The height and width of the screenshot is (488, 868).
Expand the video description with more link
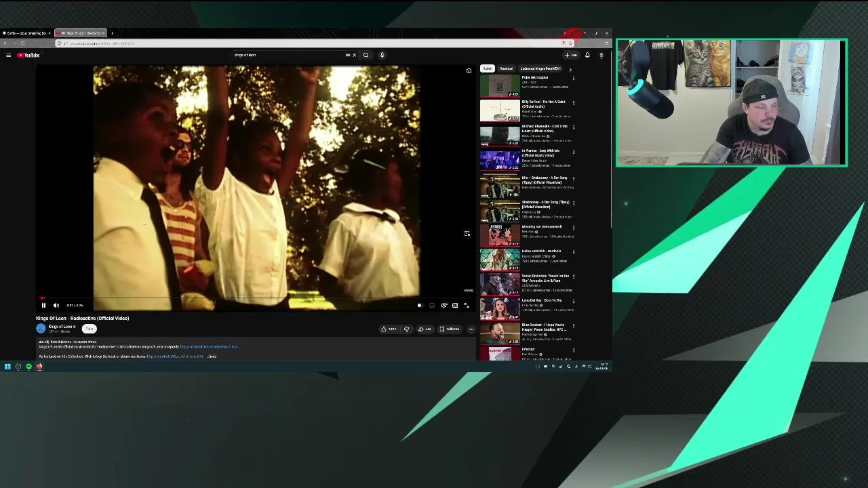(212, 357)
